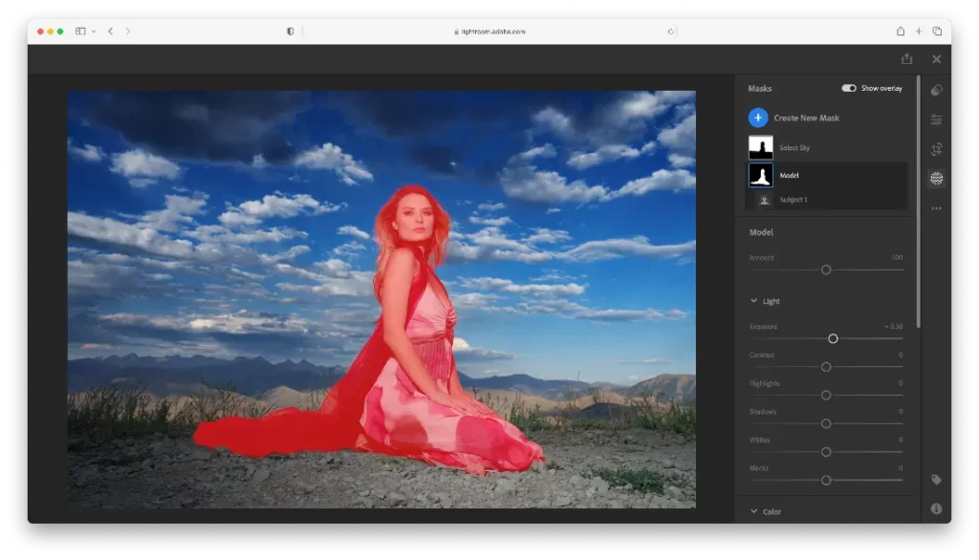Reload the page in Safari
This screenshot has height=560, width=979.
click(x=671, y=32)
